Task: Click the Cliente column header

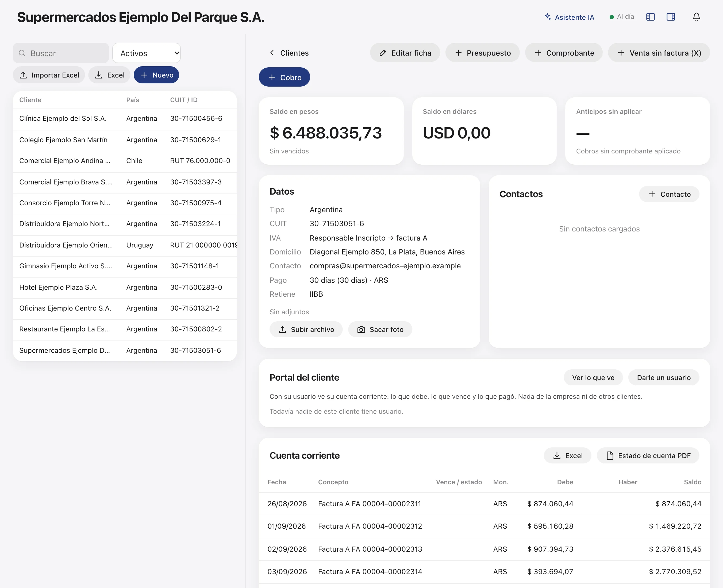Action: click(30, 100)
